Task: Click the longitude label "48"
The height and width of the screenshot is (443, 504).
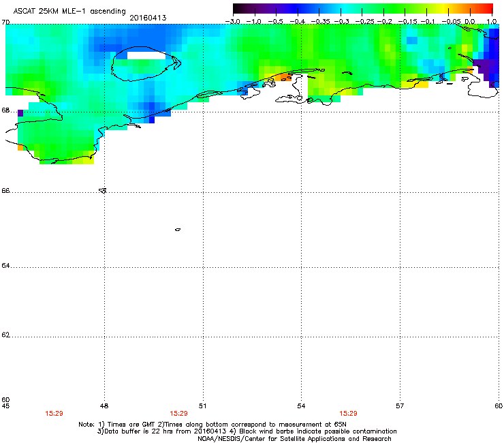Action: click(x=104, y=406)
